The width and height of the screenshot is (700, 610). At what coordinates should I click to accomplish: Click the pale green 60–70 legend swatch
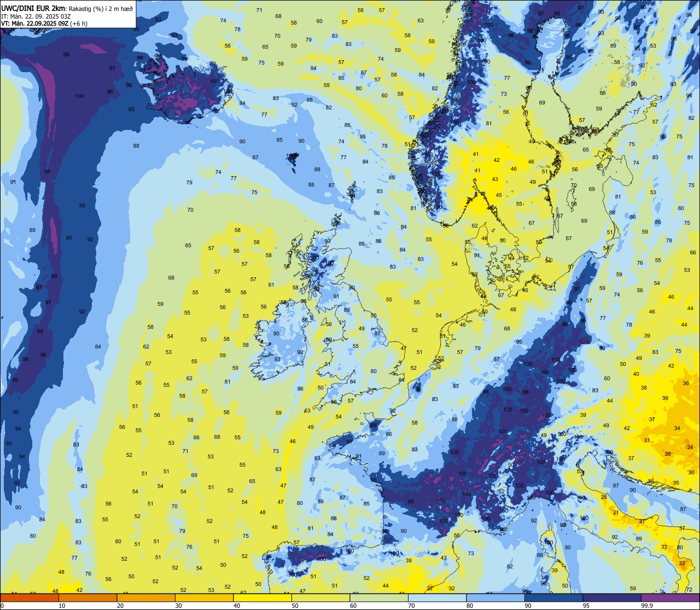pyautogui.click(x=379, y=598)
